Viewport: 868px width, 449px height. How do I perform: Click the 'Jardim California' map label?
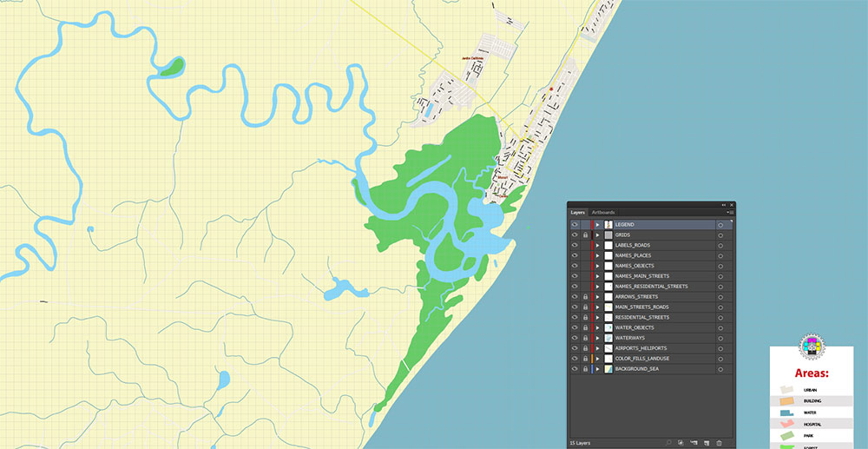[x=473, y=58]
